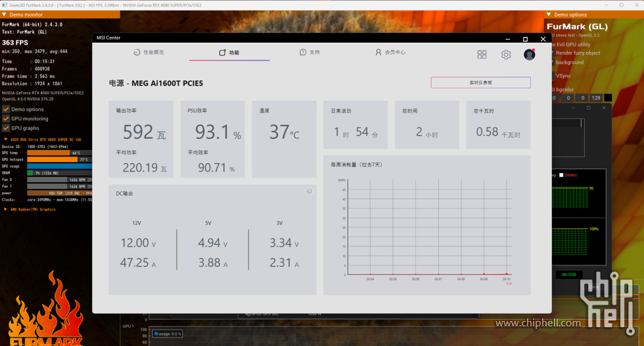Select the 93.1 % PSU efficiency value

(218, 132)
